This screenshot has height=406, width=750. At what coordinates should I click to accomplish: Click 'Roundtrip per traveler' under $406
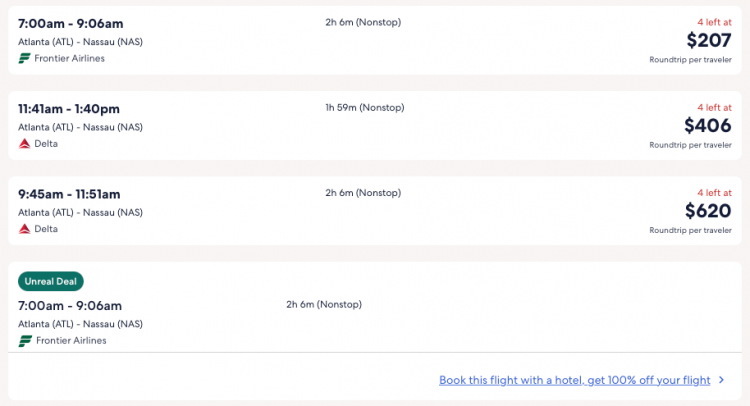tap(690, 145)
